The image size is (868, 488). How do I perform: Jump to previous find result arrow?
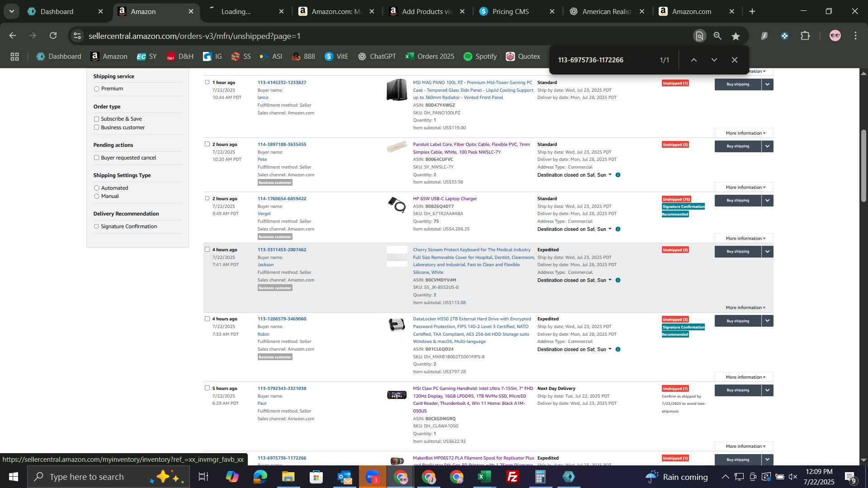[693, 60]
